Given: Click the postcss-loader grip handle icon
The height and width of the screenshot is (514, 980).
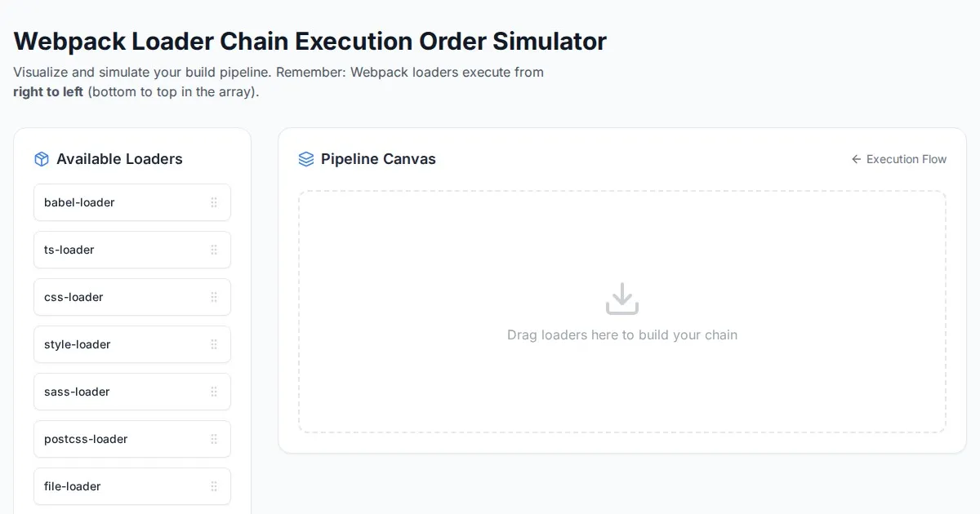Looking at the screenshot, I should [x=214, y=439].
